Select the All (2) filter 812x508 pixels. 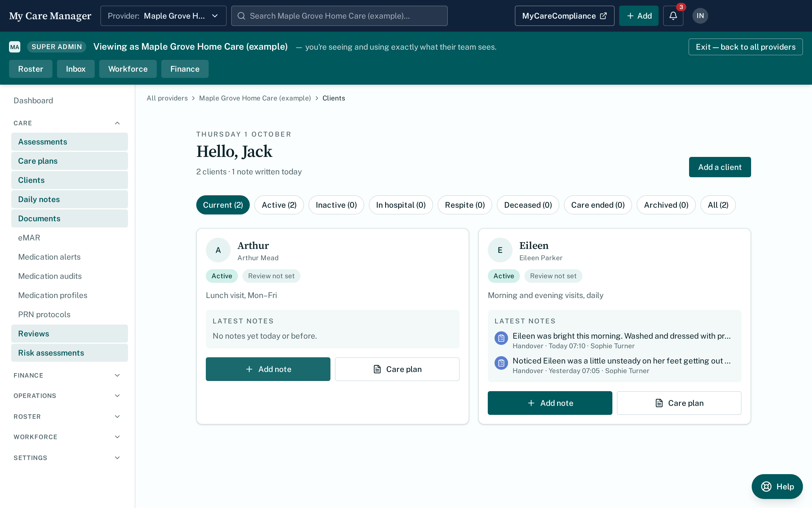point(718,205)
